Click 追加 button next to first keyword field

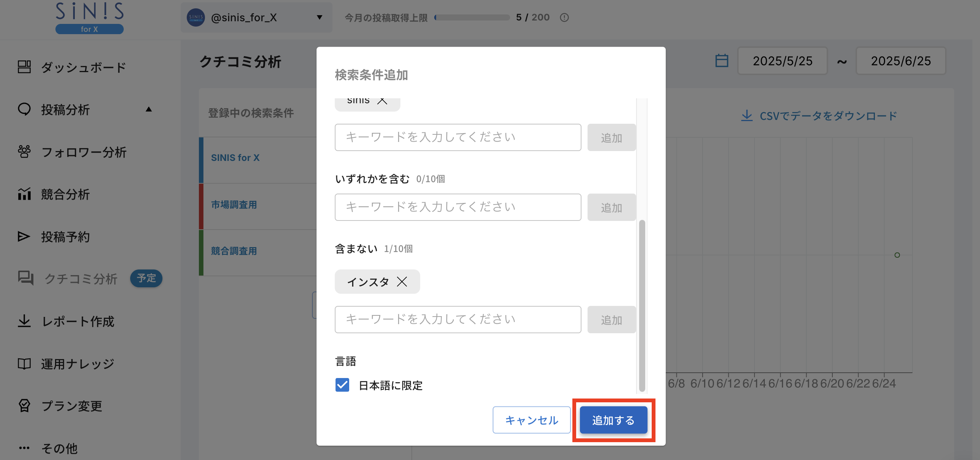pos(611,137)
